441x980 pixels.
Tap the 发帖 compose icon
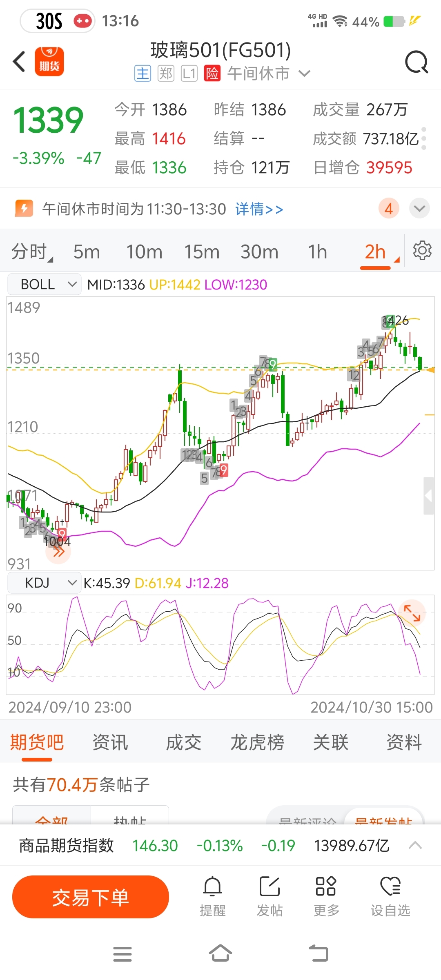coord(269,886)
